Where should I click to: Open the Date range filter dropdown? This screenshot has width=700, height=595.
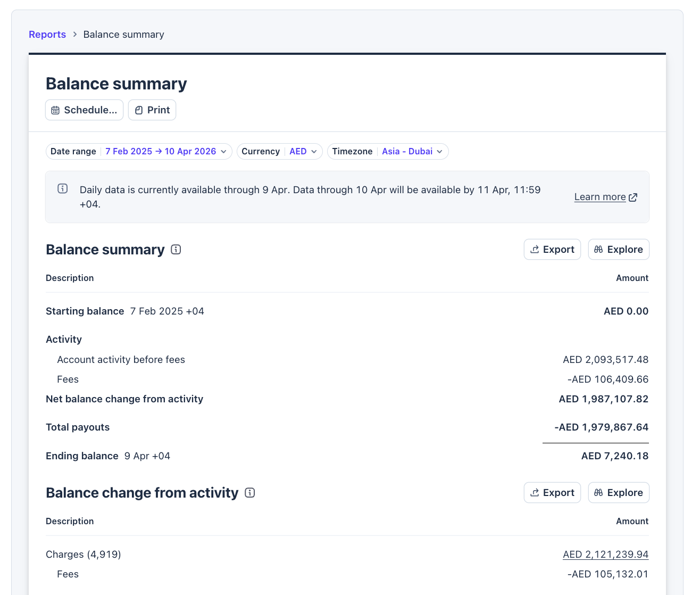pos(139,152)
